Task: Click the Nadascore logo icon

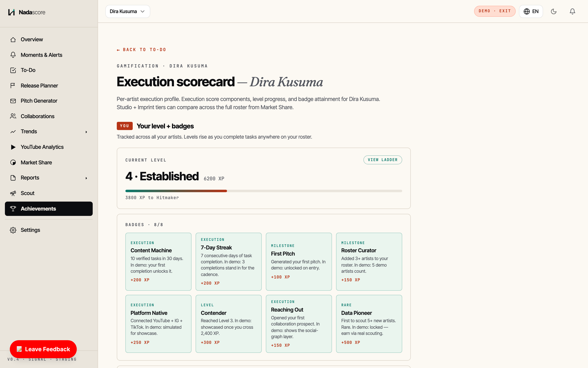Action: (x=11, y=12)
